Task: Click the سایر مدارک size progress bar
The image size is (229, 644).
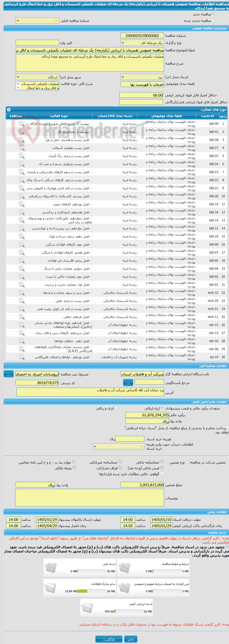Action: 92,591
